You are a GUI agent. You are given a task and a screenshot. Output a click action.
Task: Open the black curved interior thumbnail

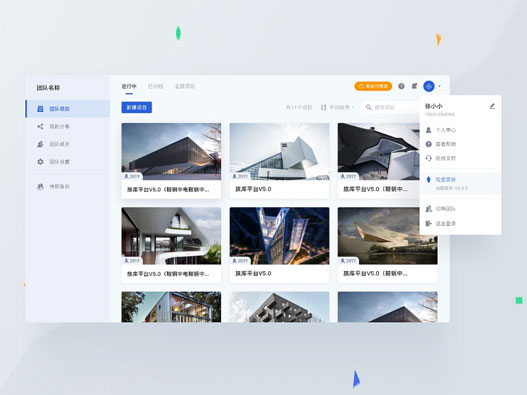click(x=379, y=152)
